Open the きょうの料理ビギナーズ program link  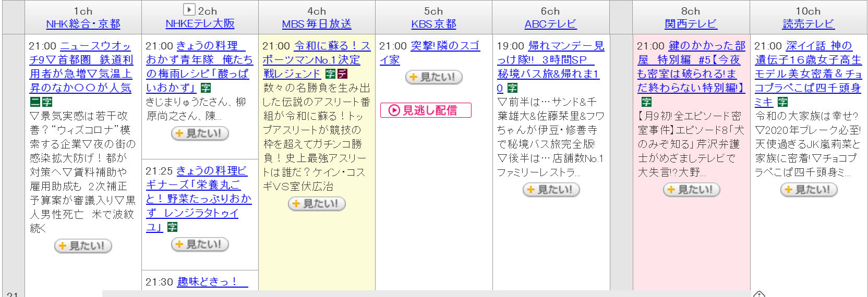(199, 199)
